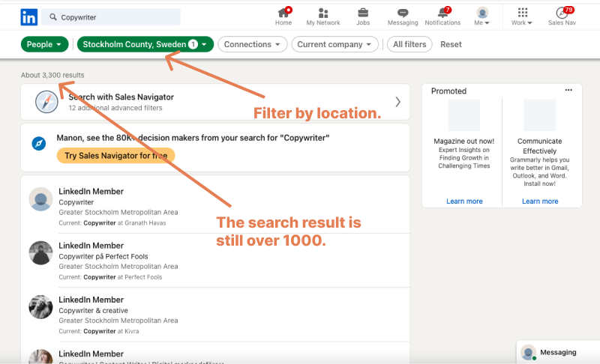The width and height of the screenshot is (600, 364).
Task: Open All filters panel
Action: (409, 44)
